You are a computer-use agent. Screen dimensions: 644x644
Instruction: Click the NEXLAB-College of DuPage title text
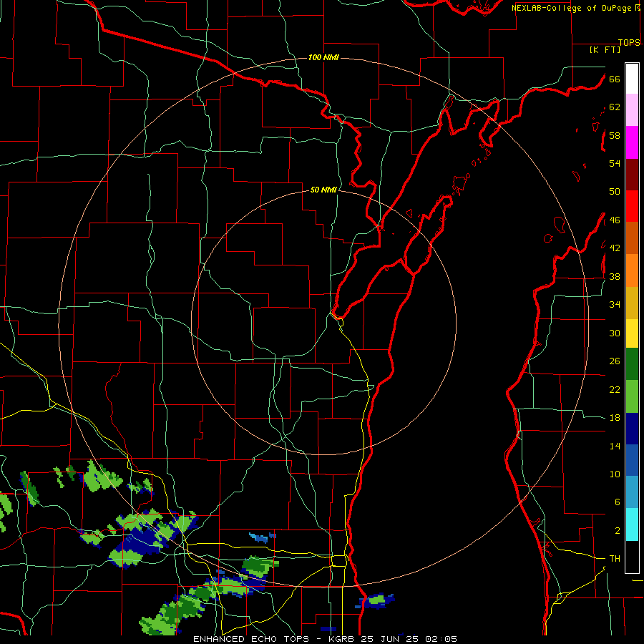coord(572,8)
